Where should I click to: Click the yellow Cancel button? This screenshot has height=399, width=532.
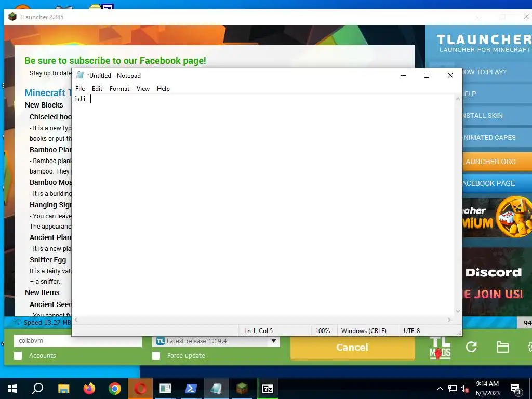pos(353,348)
